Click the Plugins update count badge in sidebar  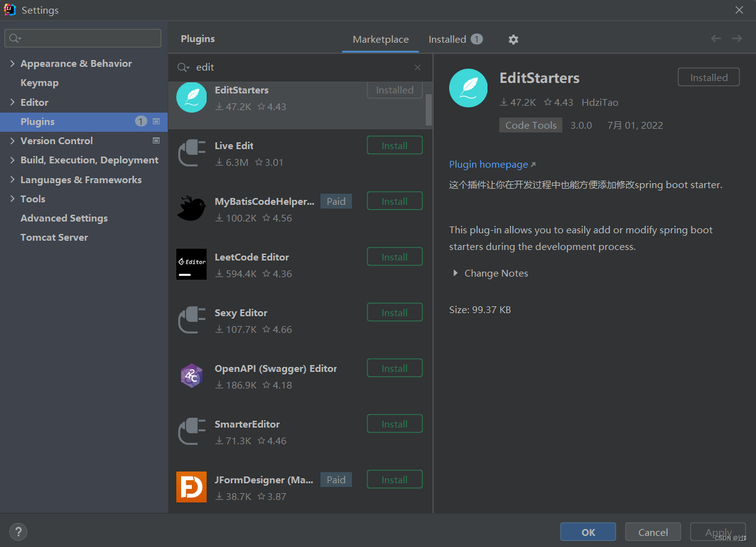coord(141,121)
